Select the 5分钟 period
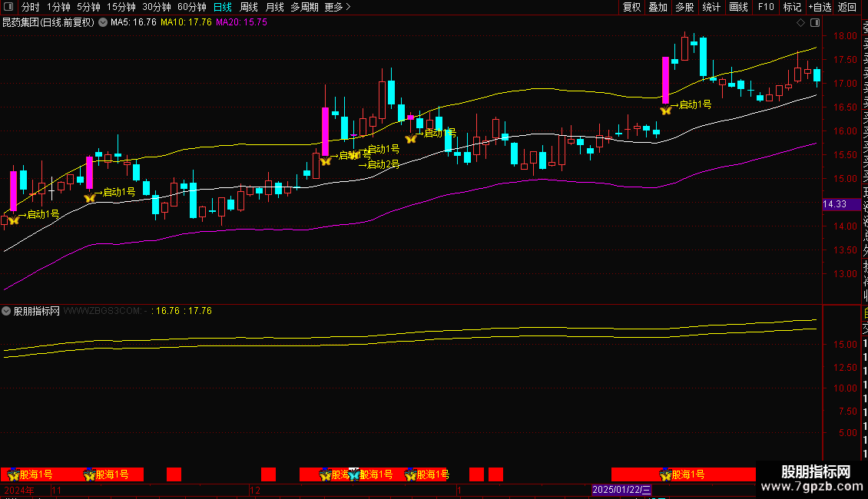This screenshot has height=499, width=868. click(88, 7)
